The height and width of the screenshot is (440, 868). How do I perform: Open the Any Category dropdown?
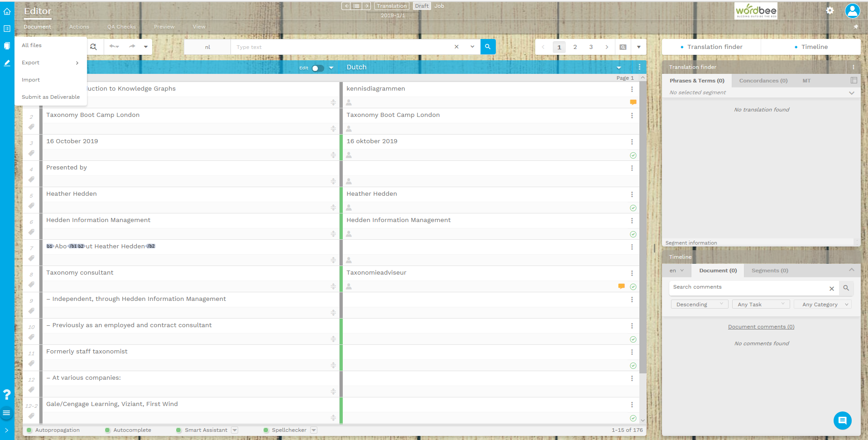(823, 305)
